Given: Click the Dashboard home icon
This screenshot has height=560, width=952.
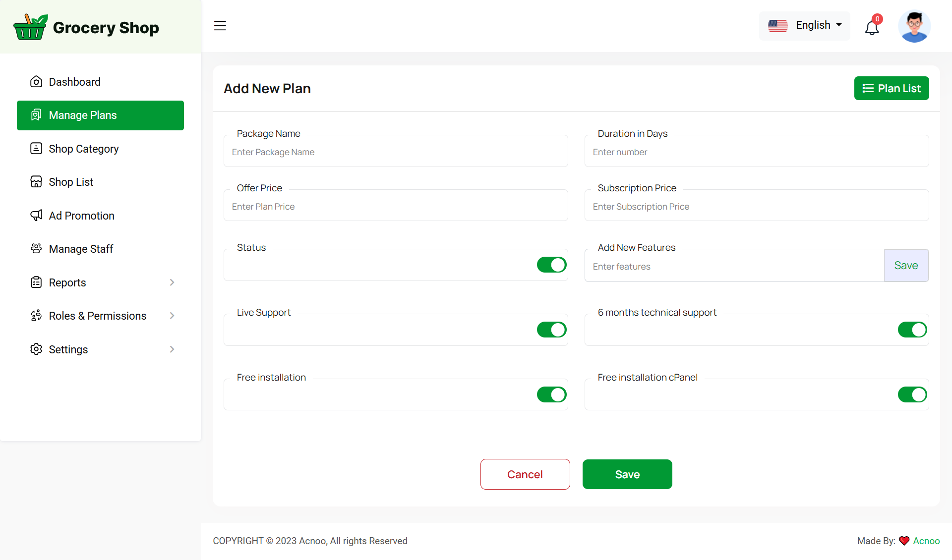Looking at the screenshot, I should [x=36, y=82].
